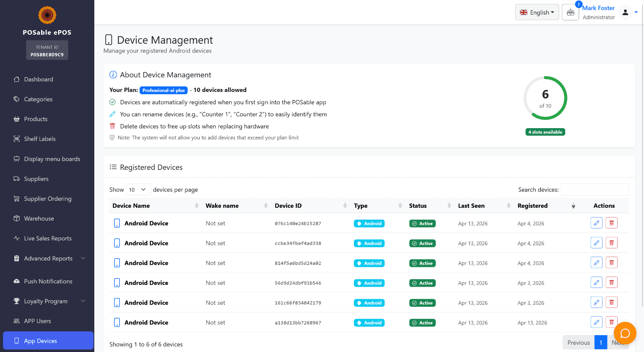The width and height of the screenshot is (644, 352).
Task: Navigate to Shelf Labels page
Action: click(x=40, y=139)
